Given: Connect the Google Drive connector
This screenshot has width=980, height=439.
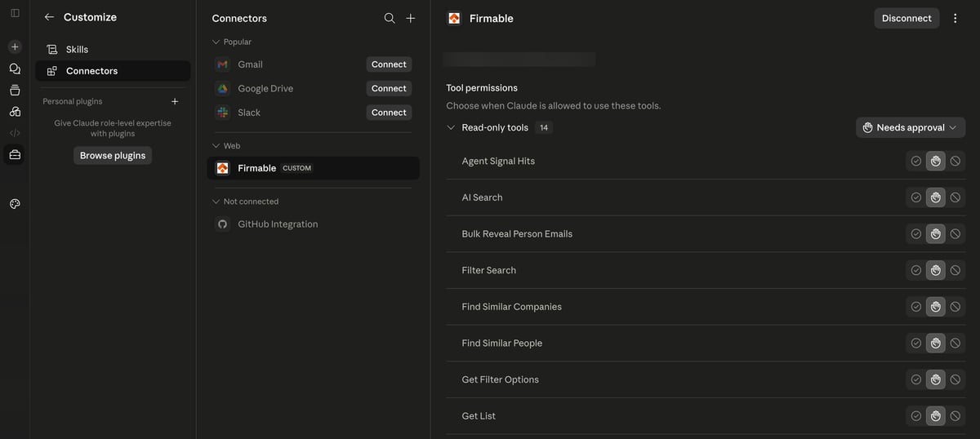Looking at the screenshot, I should [389, 88].
